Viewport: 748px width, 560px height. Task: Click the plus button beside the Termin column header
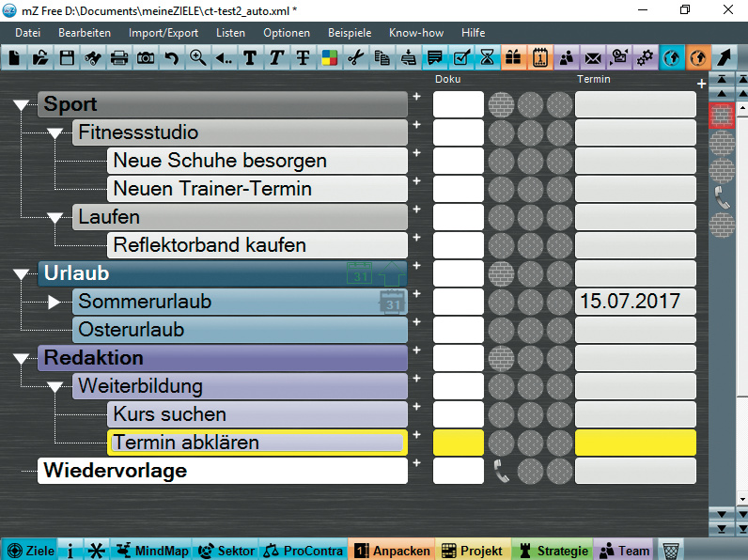click(701, 84)
